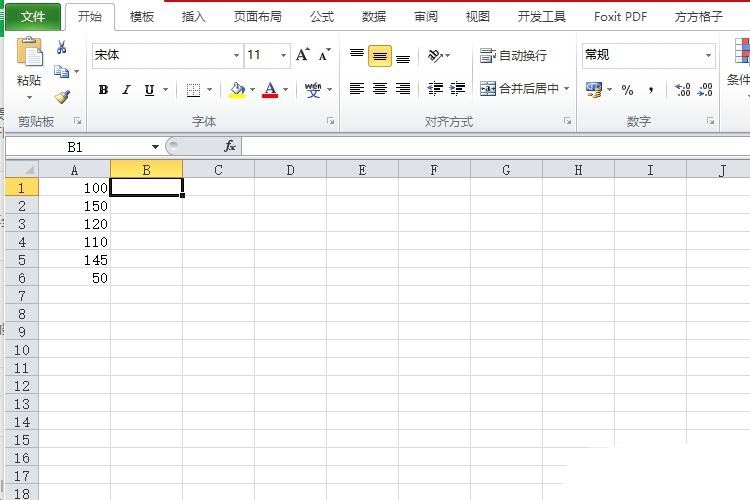Align text to bottom
750x500 pixels.
[x=403, y=56]
